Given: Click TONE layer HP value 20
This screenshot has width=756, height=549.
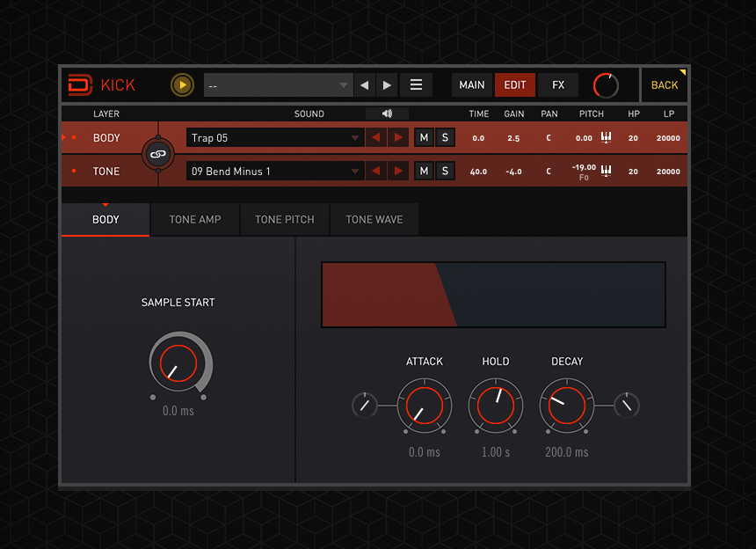Looking at the screenshot, I should [x=633, y=172].
